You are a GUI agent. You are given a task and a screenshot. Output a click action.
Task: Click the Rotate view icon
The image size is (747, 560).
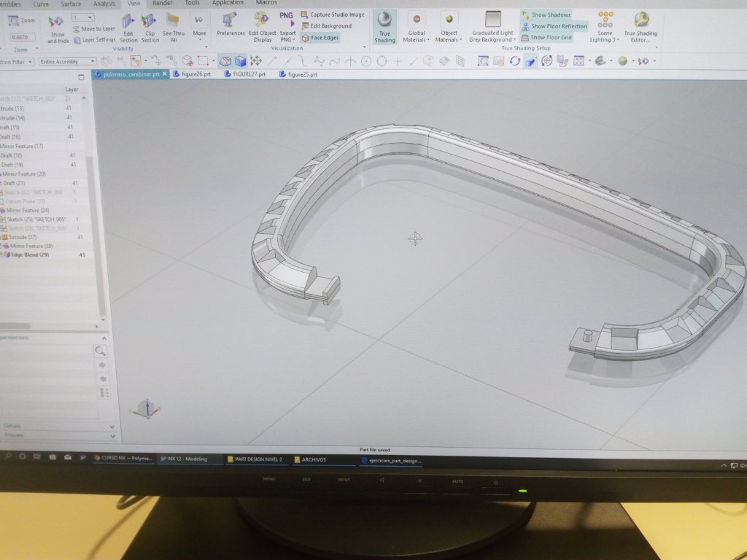[x=514, y=61]
